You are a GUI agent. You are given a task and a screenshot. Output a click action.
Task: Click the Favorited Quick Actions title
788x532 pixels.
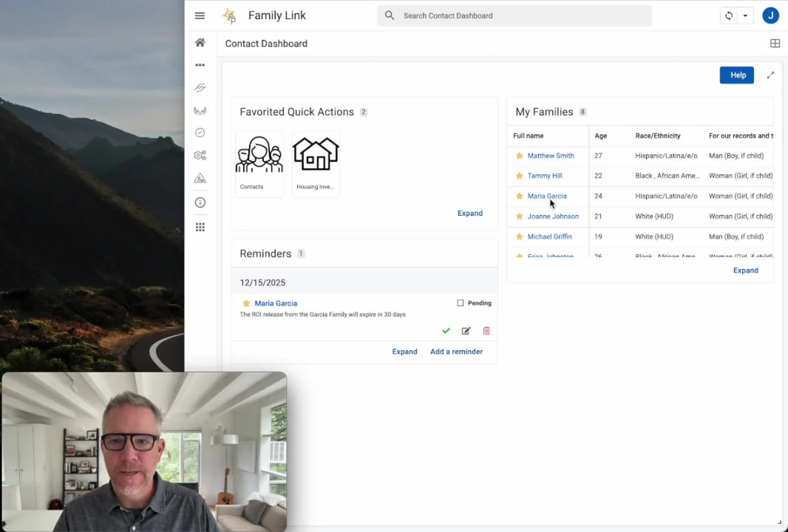pos(296,112)
